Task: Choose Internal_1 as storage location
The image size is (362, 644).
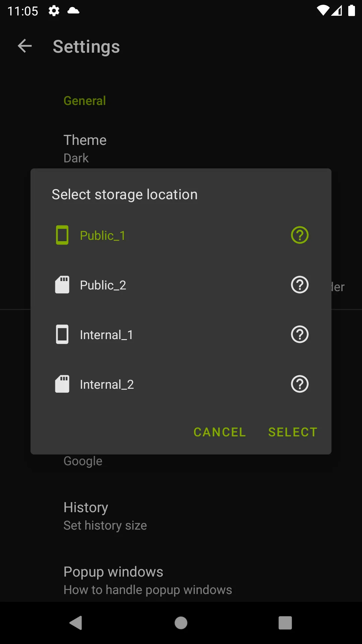Action: point(106,335)
